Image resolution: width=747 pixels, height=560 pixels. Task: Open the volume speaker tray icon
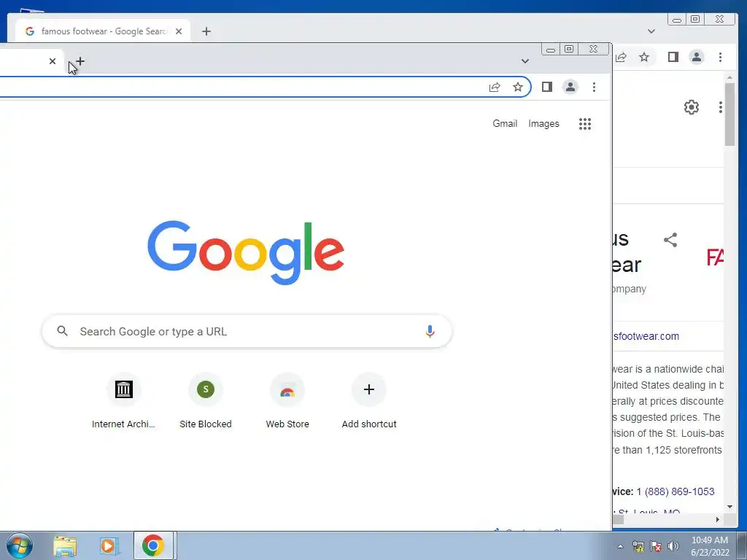[x=673, y=546]
